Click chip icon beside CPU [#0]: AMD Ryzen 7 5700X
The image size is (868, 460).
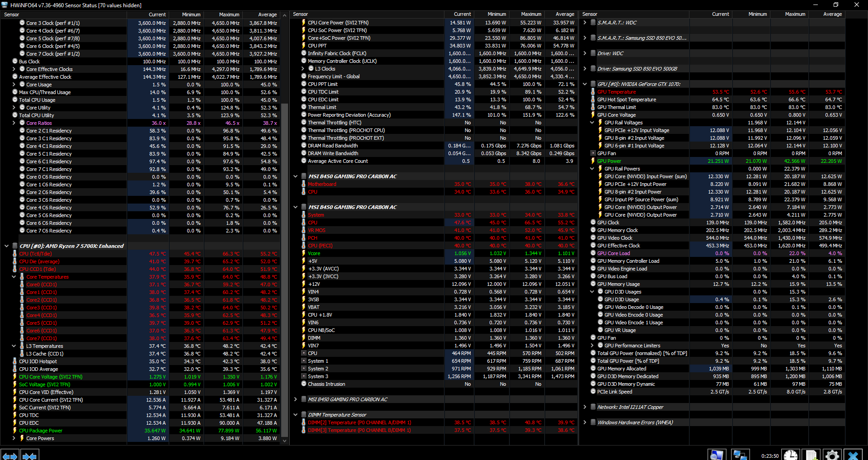pyautogui.click(x=15, y=246)
